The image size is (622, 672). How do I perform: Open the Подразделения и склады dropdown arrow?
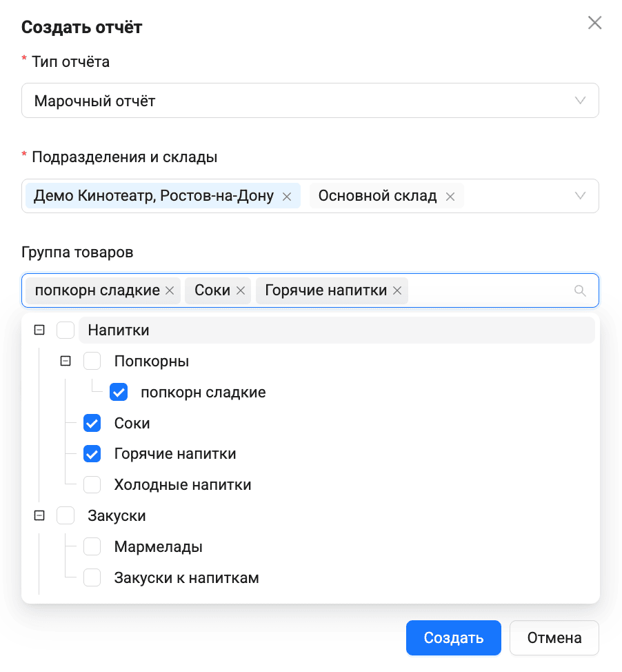(581, 196)
